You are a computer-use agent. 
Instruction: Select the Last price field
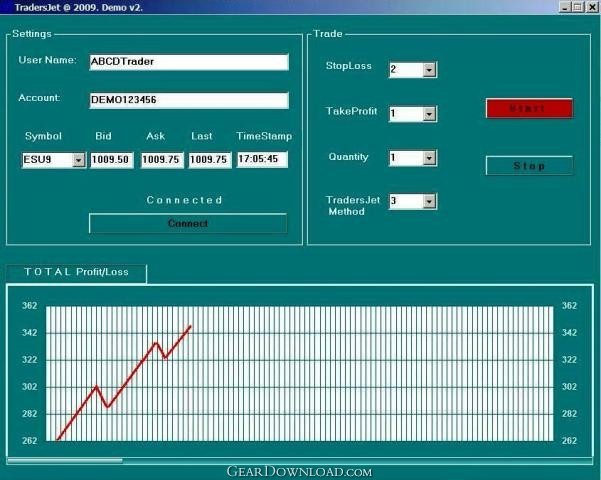(x=210, y=159)
